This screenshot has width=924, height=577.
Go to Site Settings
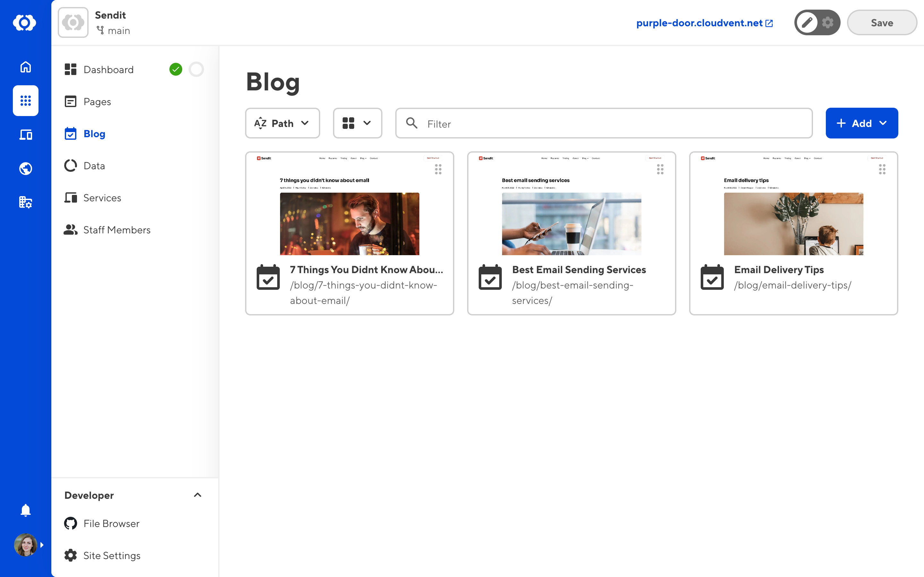(x=112, y=555)
